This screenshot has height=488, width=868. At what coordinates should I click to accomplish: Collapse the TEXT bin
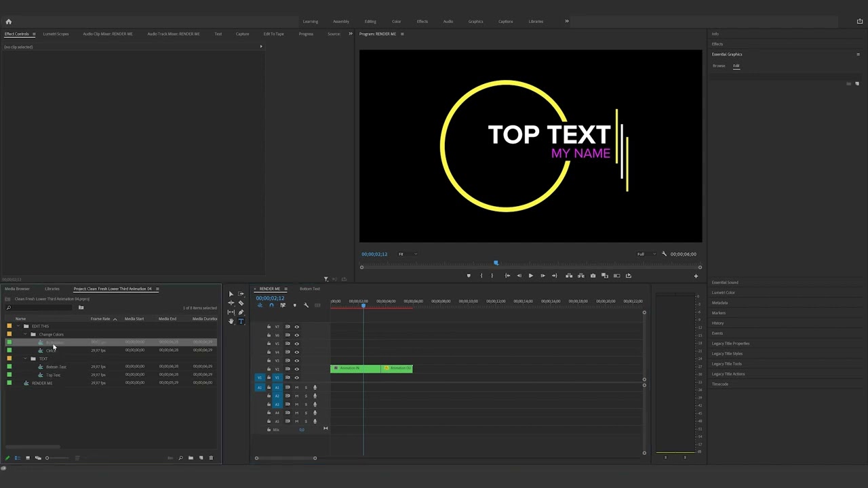pyautogui.click(x=26, y=359)
